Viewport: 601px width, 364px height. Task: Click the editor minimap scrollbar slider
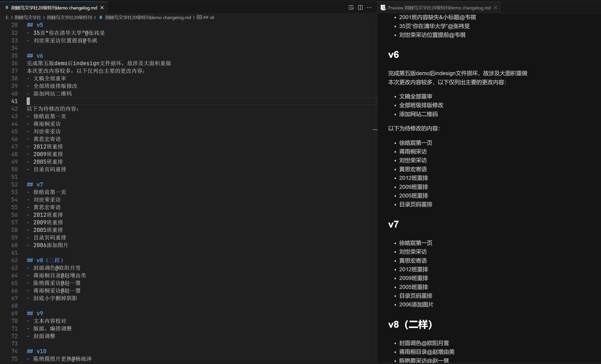pyautogui.click(x=375, y=130)
